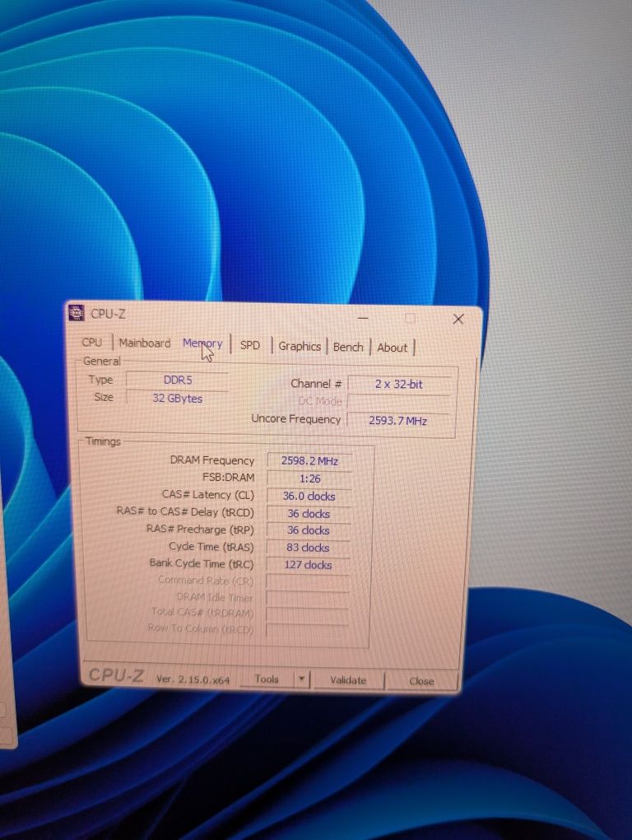The width and height of the screenshot is (632, 840).
Task: Click the 'DRAM Frequency' label
Action: (212, 460)
